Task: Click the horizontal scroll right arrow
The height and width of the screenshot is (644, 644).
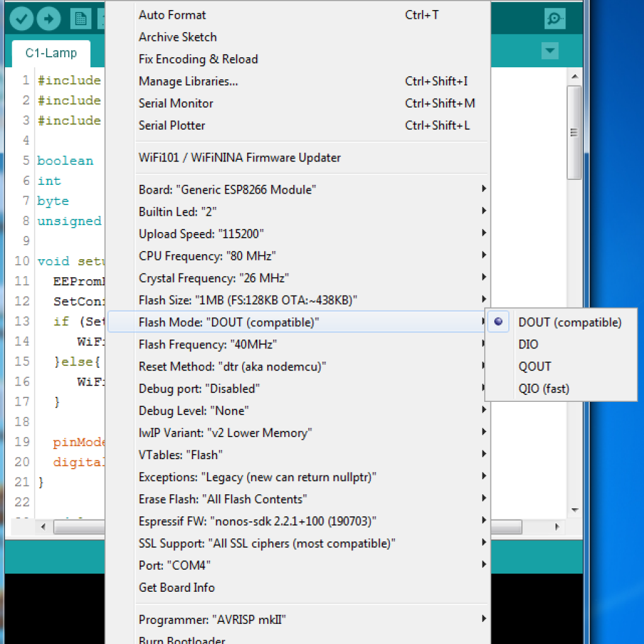Action: (557, 526)
